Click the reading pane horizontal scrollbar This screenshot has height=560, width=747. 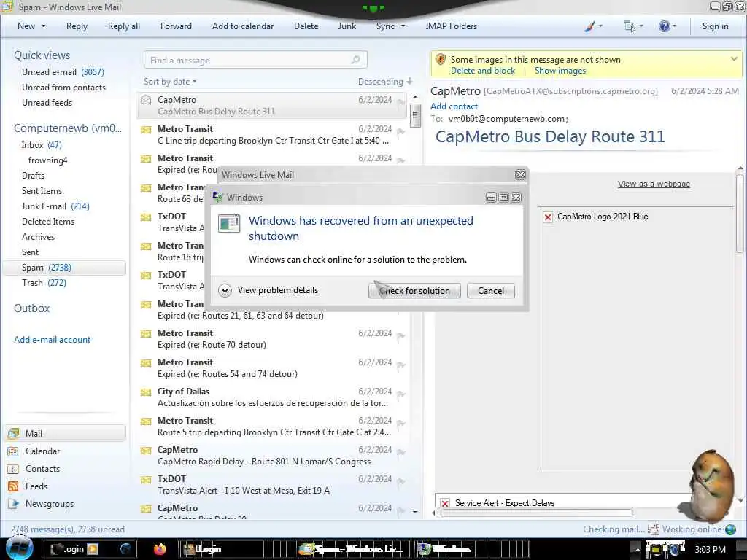[x=536, y=513]
